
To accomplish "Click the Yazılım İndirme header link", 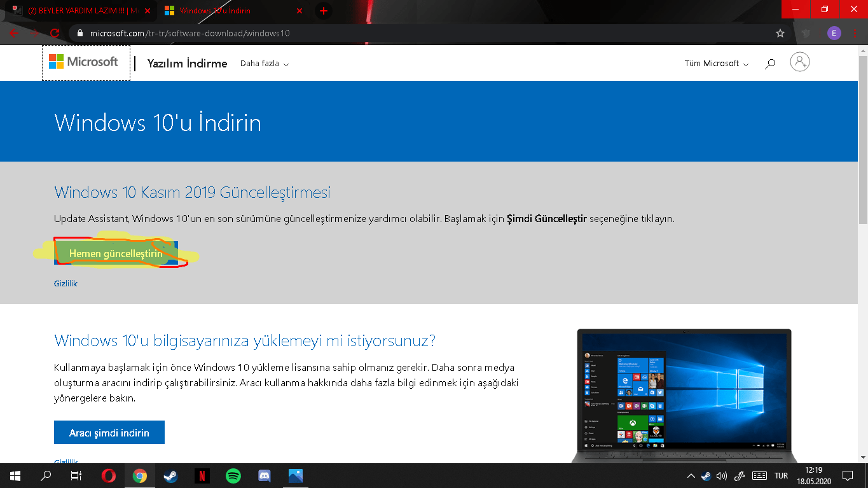I will [187, 64].
